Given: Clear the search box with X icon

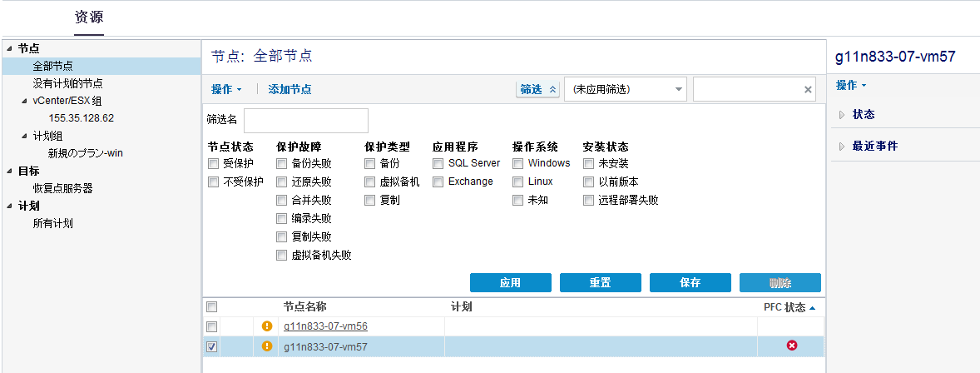Looking at the screenshot, I should pos(807,89).
